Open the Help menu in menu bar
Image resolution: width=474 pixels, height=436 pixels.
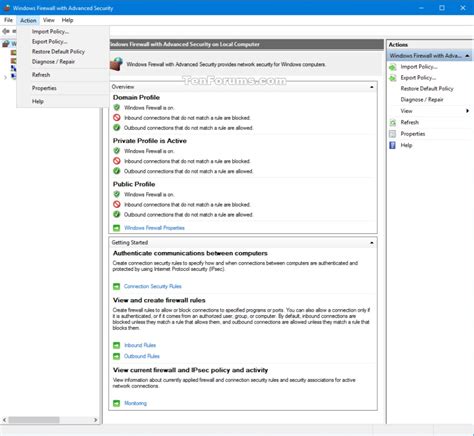click(x=67, y=20)
